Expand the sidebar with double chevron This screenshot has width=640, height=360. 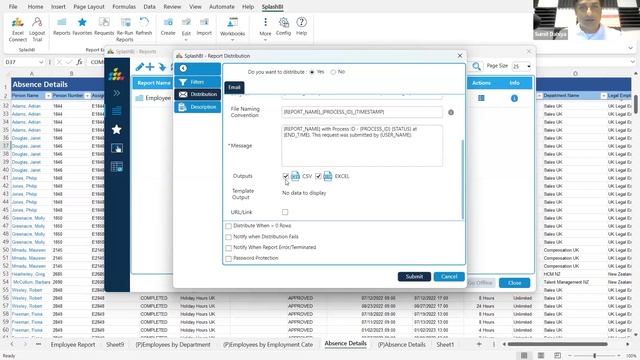[116, 93]
